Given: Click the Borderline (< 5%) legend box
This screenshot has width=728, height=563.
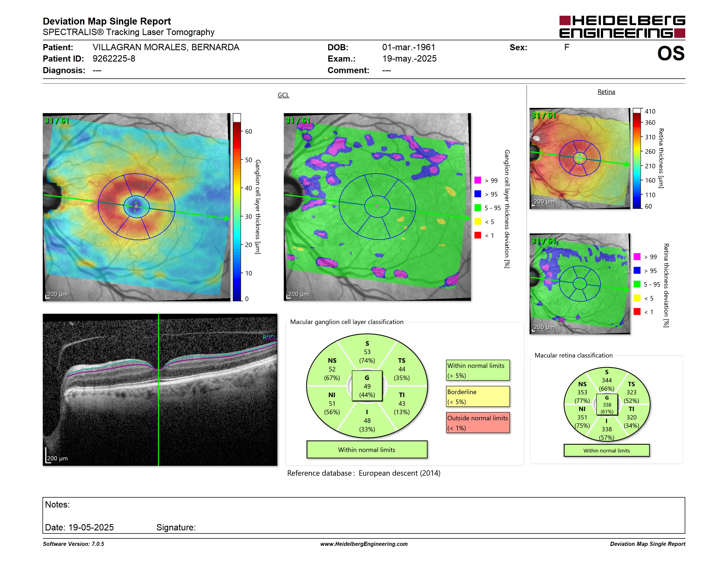Looking at the screenshot, I should pyautogui.click(x=478, y=396).
